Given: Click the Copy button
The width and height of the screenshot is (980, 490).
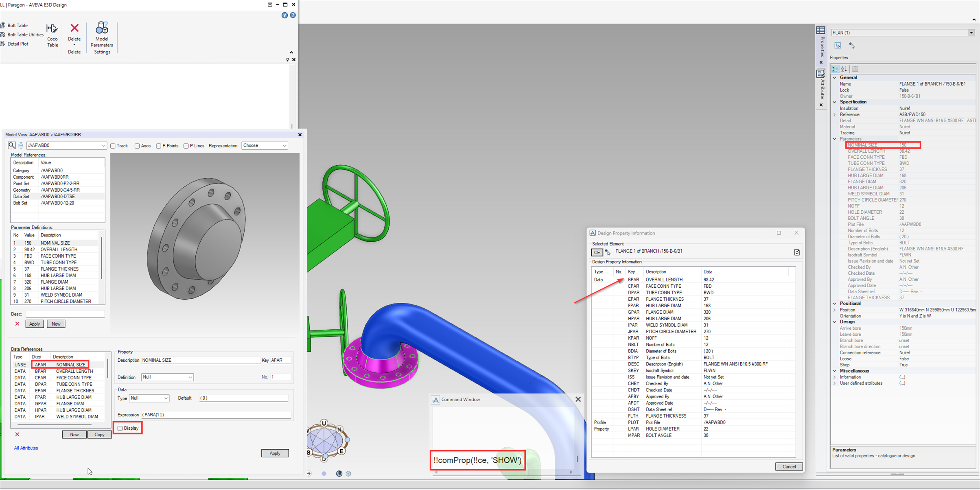Looking at the screenshot, I should (x=100, y=435).
